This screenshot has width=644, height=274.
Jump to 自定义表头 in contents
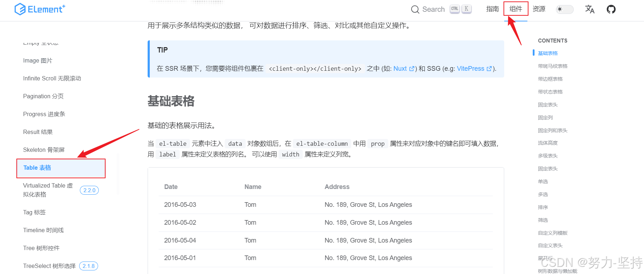tap(550, 245)
